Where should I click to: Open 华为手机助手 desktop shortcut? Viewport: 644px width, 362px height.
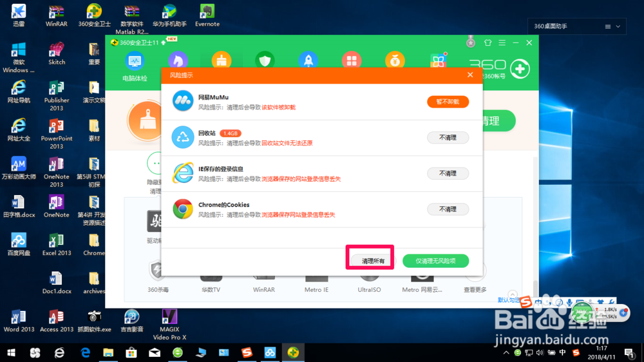169,15
